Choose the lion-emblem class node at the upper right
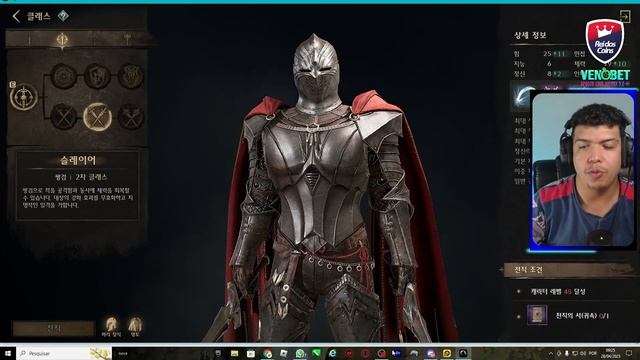 point(131,76)
